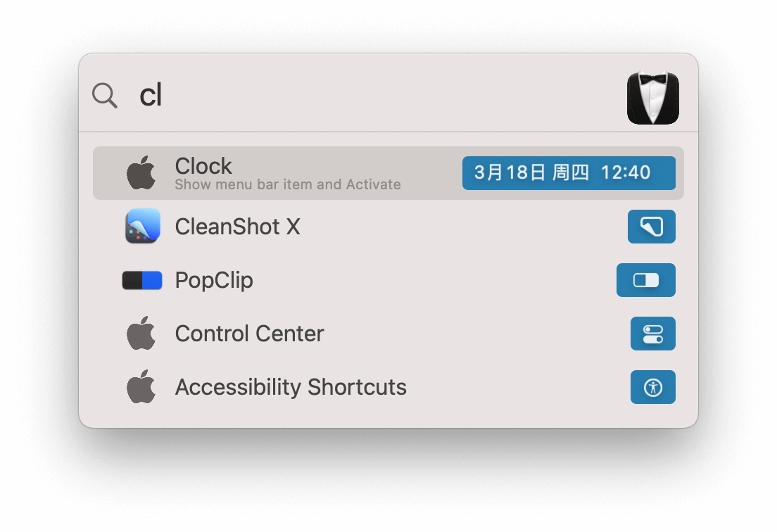
Task: Click the Apple logo beside Clock
Action: 141,173
